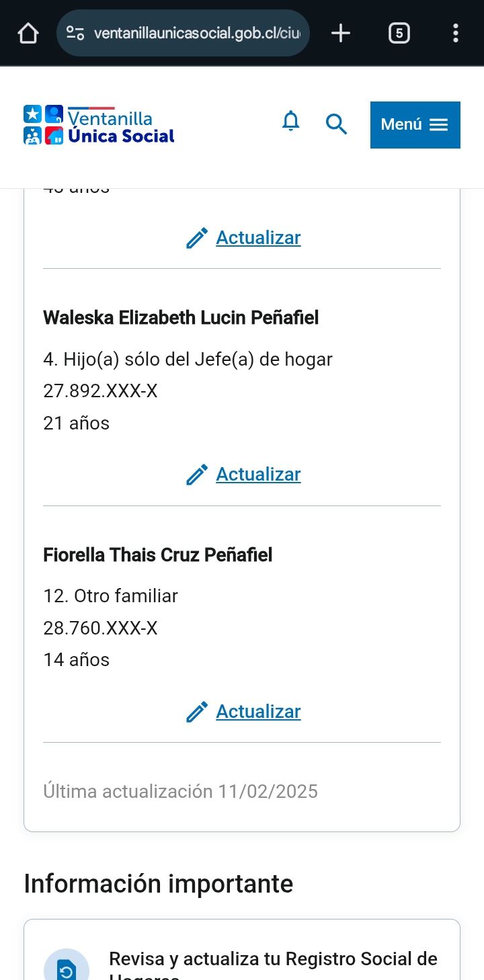484x980 pixels.
Task: Select the name Waleska Elizabeth Lucin Peñafiel
Action: 181,318
